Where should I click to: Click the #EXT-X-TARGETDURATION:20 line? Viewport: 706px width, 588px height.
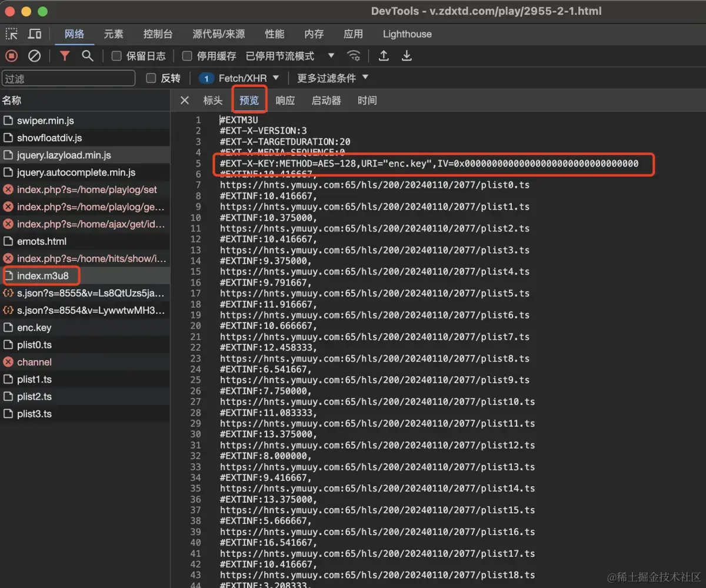(285, 142)
